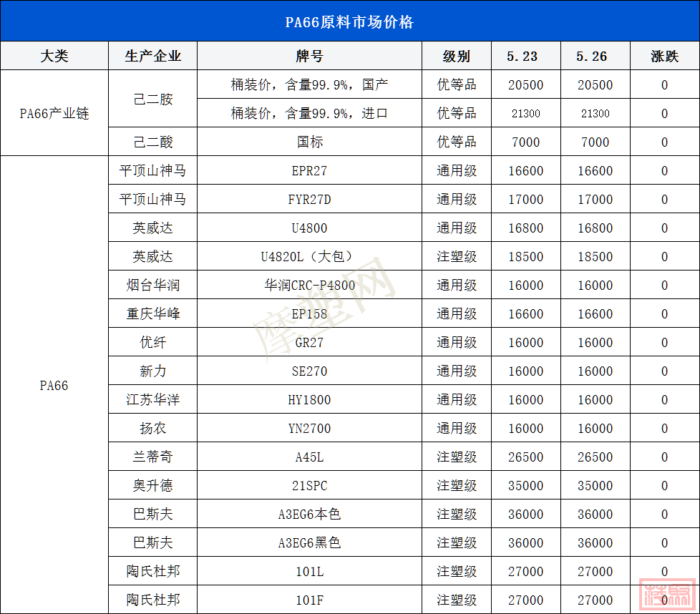
Task: Select the 生产企业 column header
Action: 152,56
